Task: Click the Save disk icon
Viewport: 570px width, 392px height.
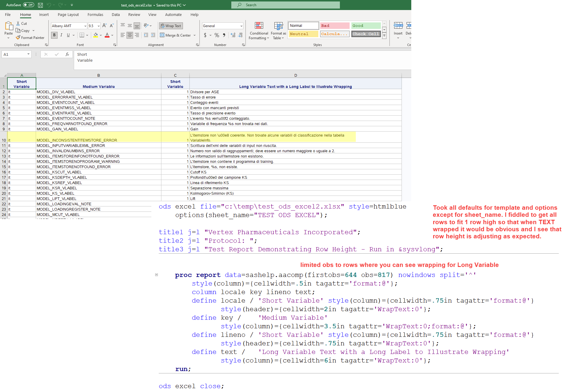Action: click(40, 5)
